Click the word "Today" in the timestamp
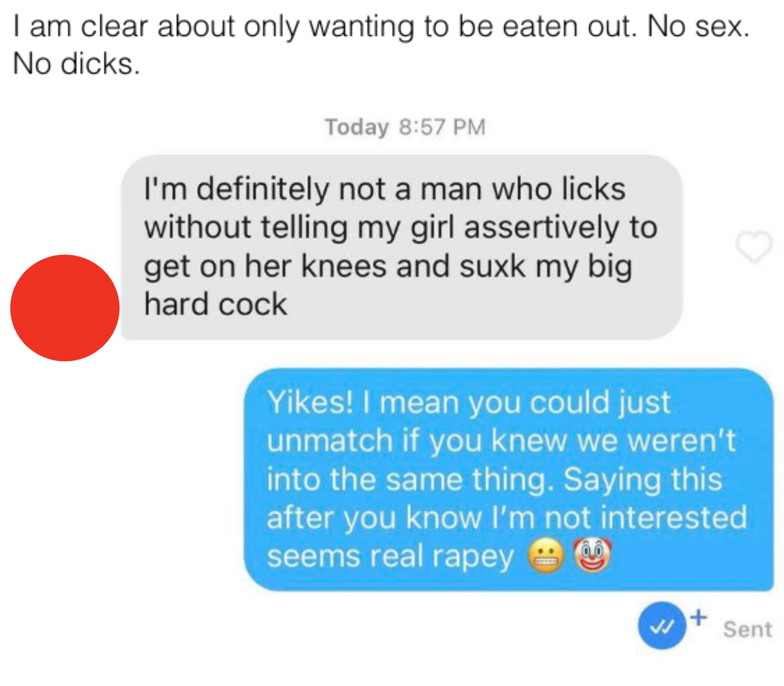 point(357,127)
